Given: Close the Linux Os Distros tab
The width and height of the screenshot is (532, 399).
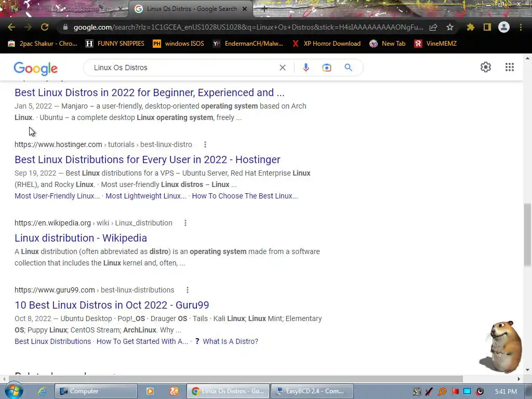Looking at the screenshot, I should pos(245,9).
